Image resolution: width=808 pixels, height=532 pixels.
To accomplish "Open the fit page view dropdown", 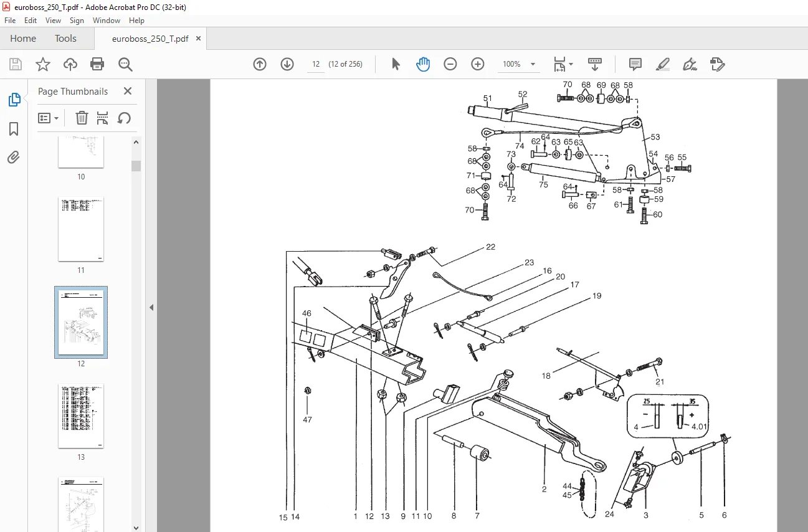I will (x=563, y=64).
